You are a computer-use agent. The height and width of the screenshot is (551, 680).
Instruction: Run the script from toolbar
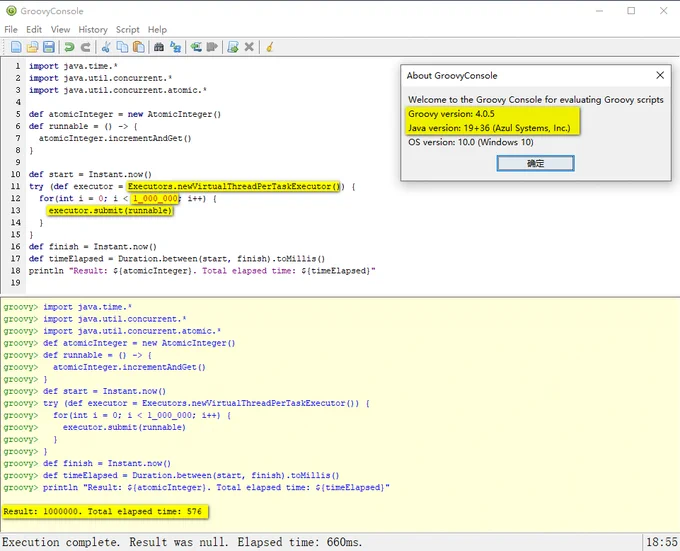click(x=233, y=47)
